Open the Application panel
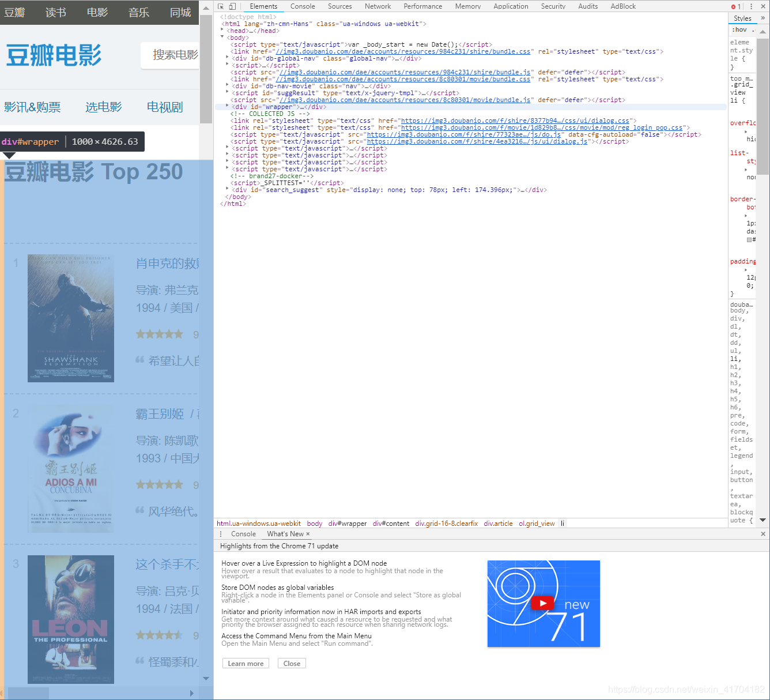The height and width of the screenshot is (700, 770). (511, 6)
